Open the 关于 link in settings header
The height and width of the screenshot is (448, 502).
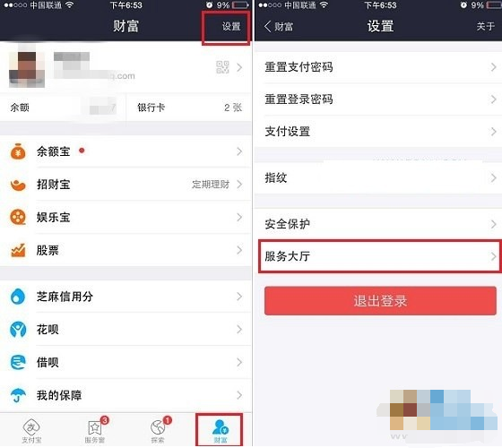tap(485, 26)
